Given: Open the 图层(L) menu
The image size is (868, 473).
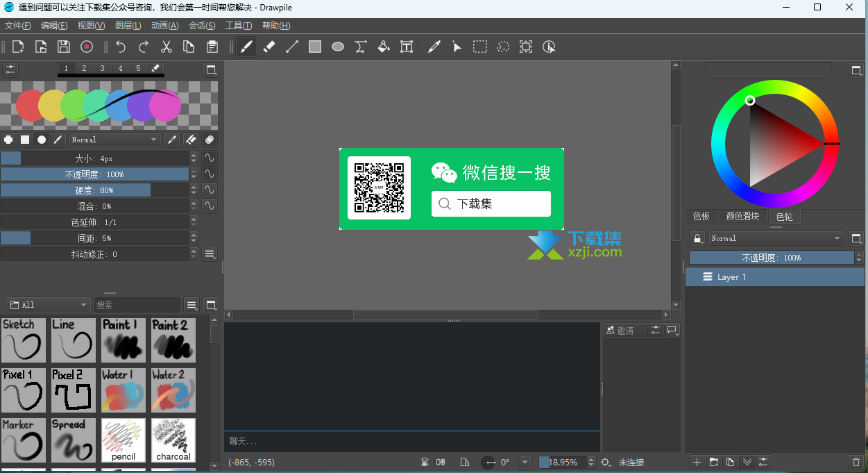Looking at the screenshot, I should click(128, 26).
